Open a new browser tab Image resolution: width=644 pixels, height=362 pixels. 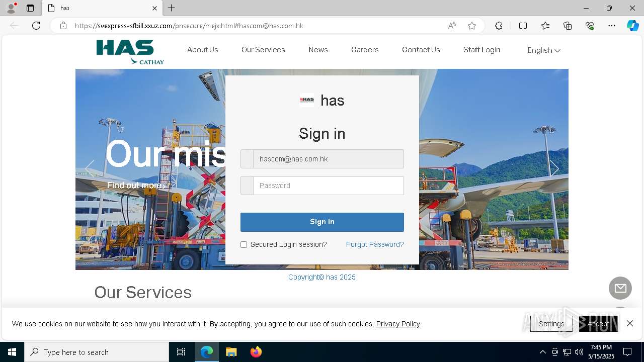(172, 8)
